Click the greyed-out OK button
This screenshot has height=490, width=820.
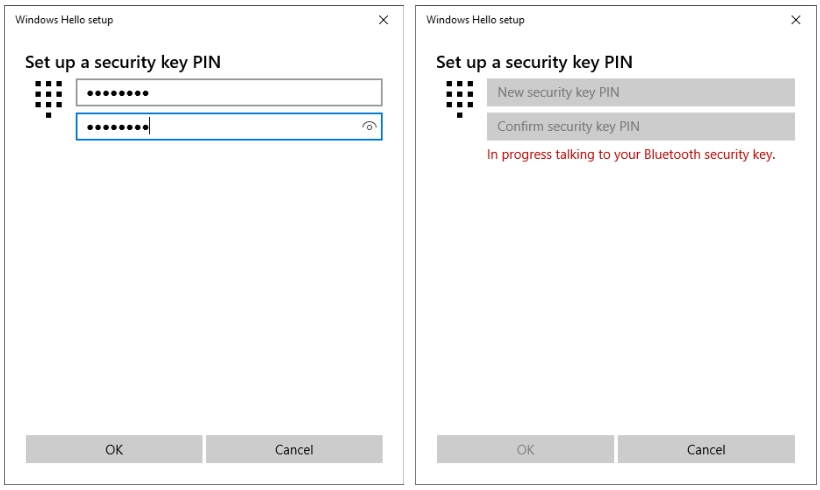(x=525, y=450)
